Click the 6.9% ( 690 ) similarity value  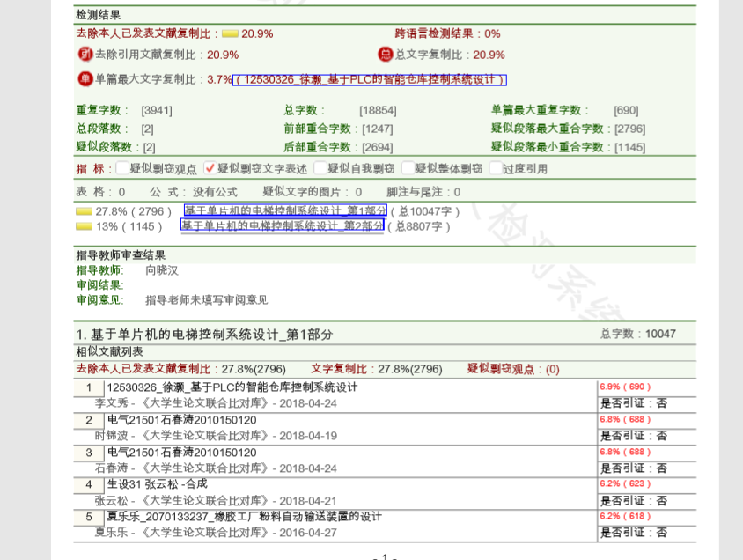click(625, 387)
